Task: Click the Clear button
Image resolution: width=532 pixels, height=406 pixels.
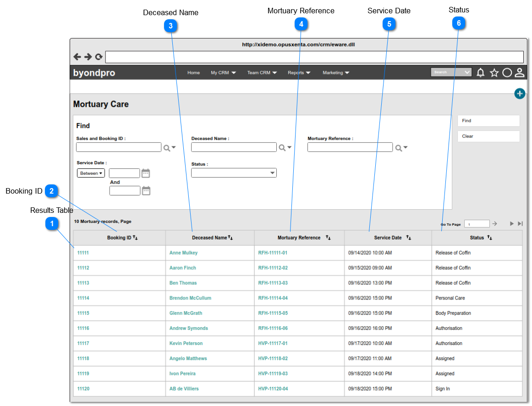Action: (x=488, y=136)
